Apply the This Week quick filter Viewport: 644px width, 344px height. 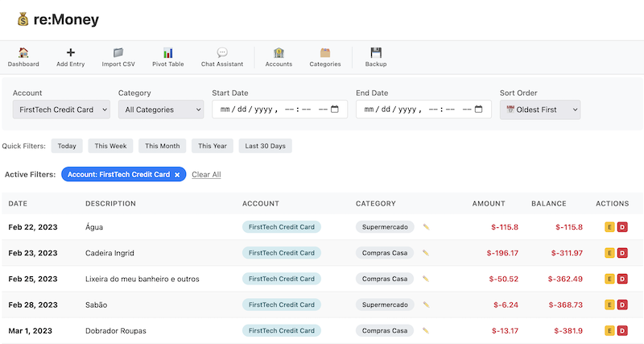pos(110,146)
